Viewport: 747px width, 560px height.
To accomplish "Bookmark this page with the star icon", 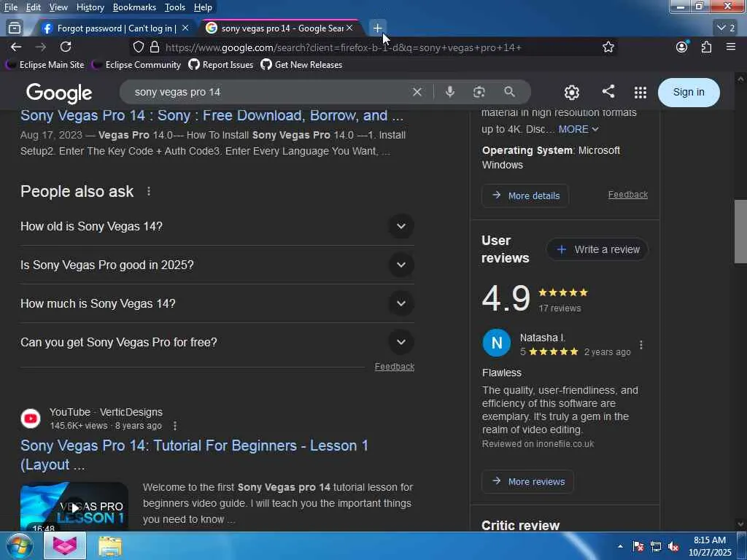I will click(x=608, y=47).
